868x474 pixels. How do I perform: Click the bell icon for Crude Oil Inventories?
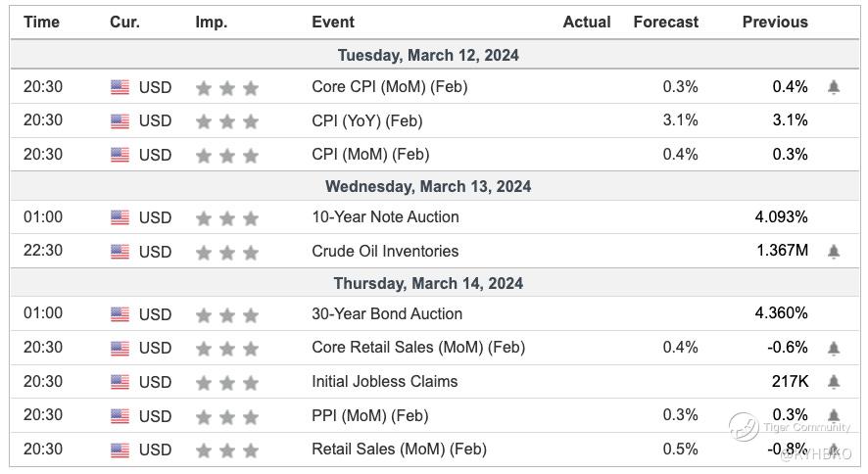[834, 251]
